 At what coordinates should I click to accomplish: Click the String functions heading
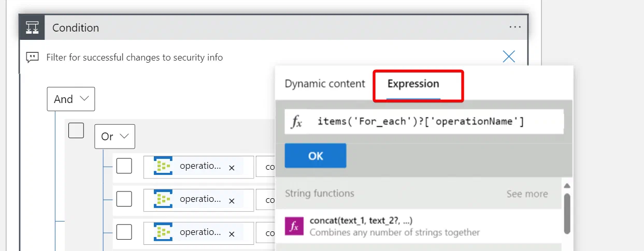click(320, 194)
